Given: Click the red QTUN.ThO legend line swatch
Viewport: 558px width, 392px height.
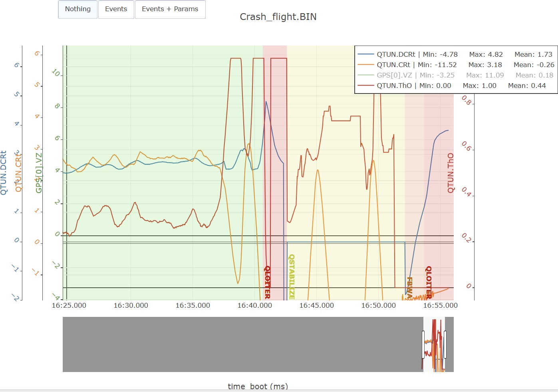Looking at the screenshot, I should point(366,86).
